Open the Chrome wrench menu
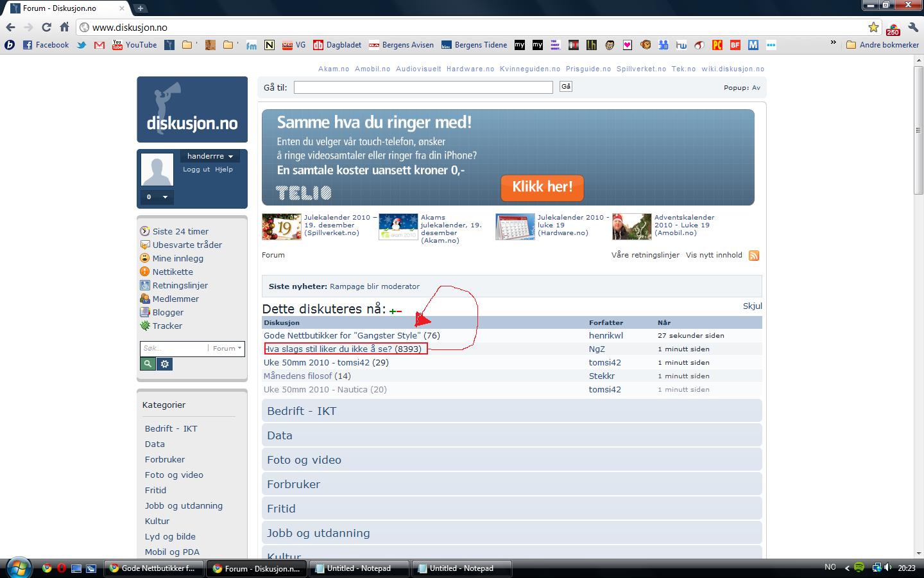924x578 pixels. (912, 28)
